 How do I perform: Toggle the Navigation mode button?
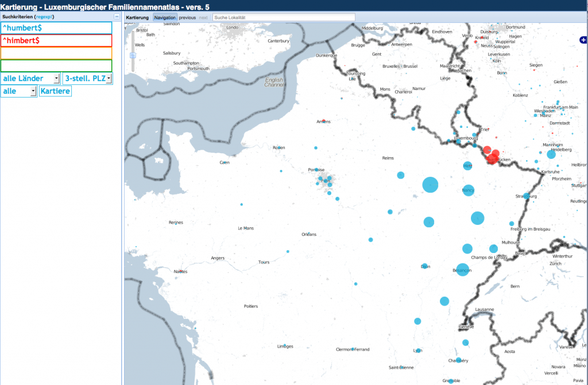[165, 18]
